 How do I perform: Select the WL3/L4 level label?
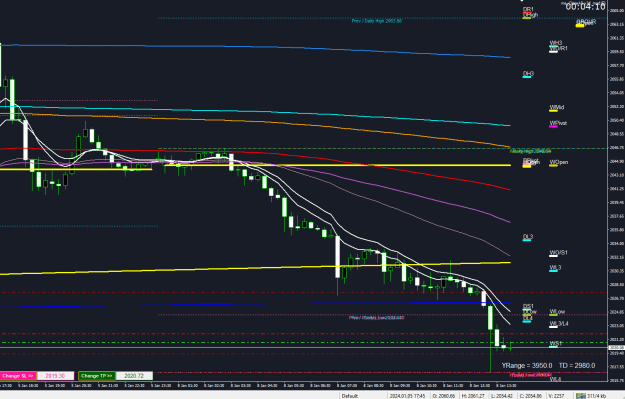pyautogui.click(x=559, y=324)
